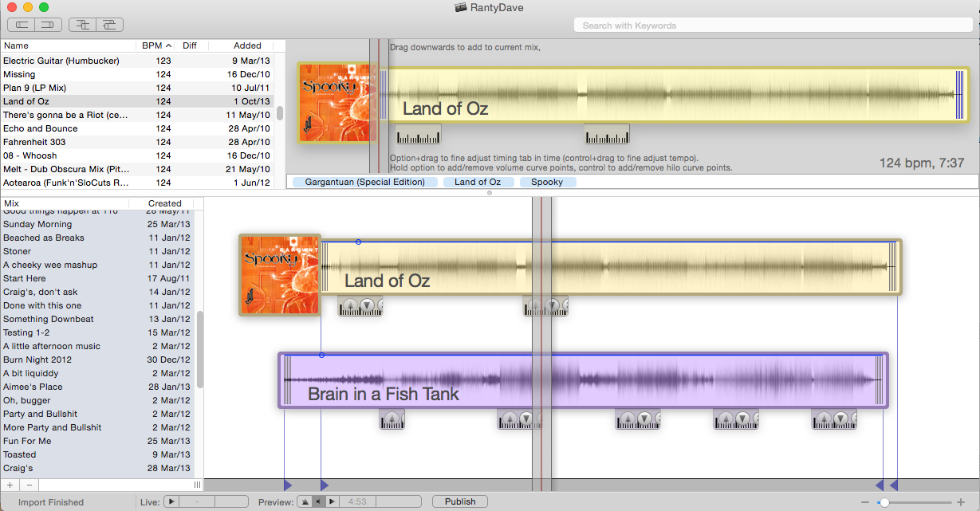This screenshot has width=980, height=511.
Task: Click the track list vertical scrollbar
Action: tap(280, 113)
